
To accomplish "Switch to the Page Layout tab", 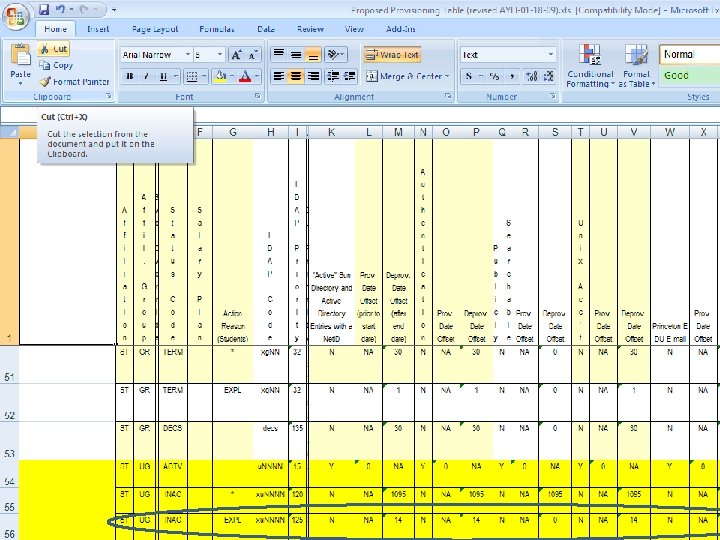I will [155, 29].
